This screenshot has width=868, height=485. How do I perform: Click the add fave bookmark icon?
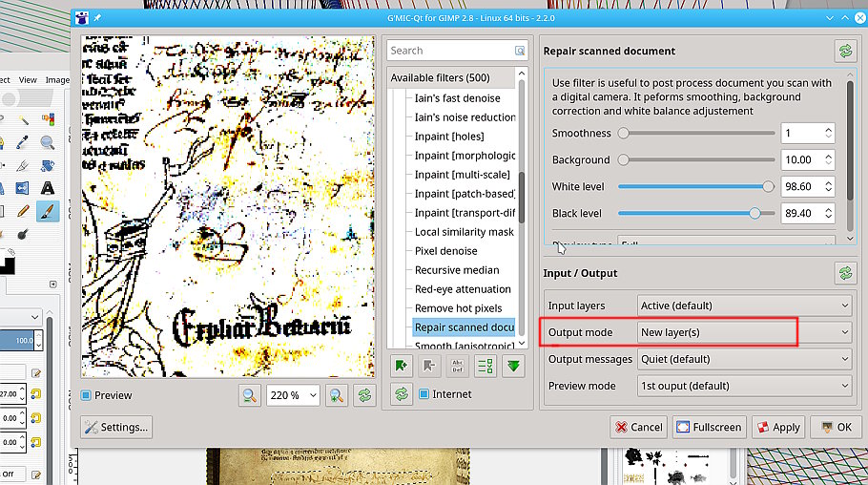point(402,366)
